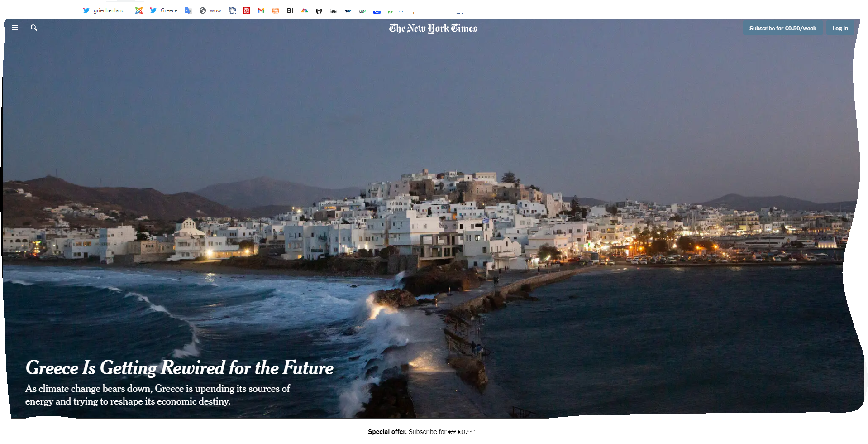
Task: Click the headline Greece Is Getting Rewired
Action: point(180,368)
